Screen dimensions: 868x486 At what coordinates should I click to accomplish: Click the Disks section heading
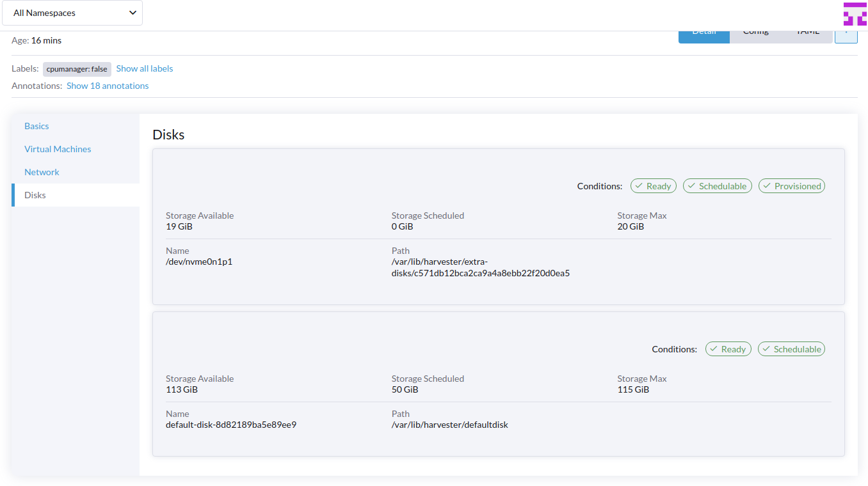(x=168, y=135)
